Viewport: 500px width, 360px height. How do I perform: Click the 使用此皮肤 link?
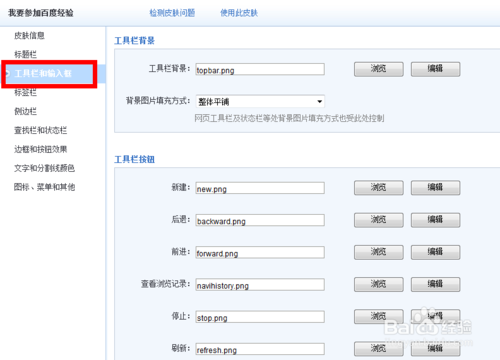coord(239,13)
